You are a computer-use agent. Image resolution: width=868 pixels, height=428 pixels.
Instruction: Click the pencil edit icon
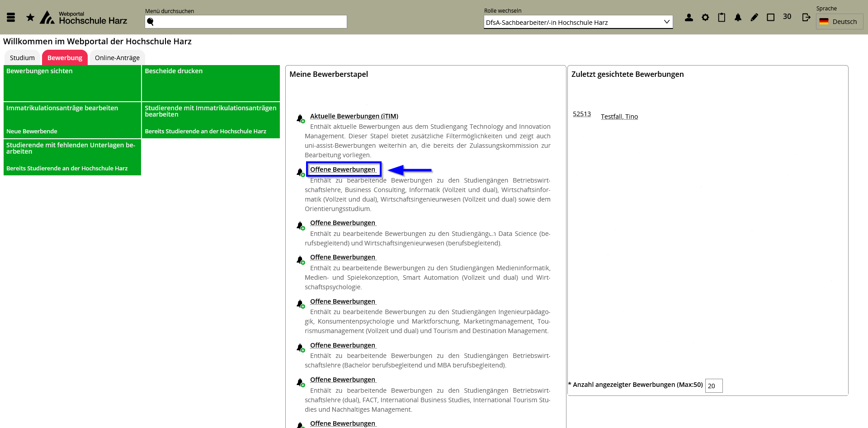pos(754,18)
